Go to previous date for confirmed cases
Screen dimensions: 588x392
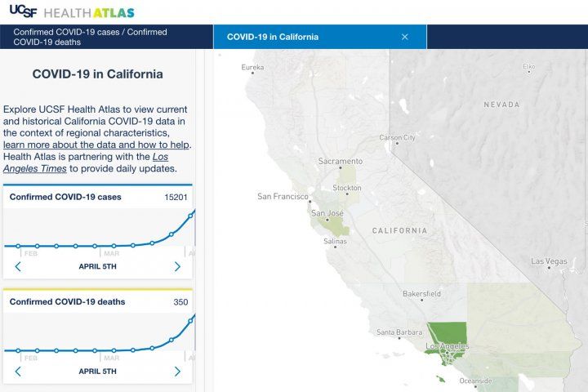click(18, 266)
